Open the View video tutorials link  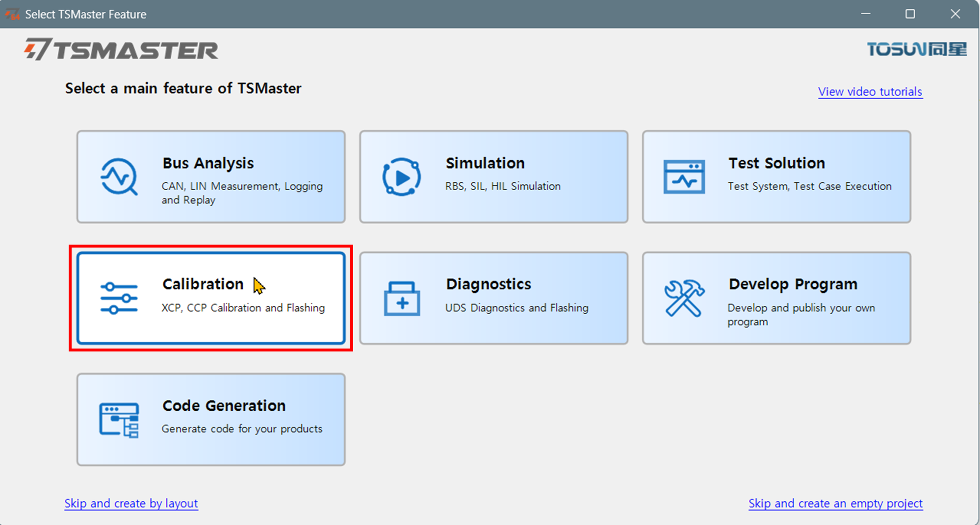pos(870,92)
